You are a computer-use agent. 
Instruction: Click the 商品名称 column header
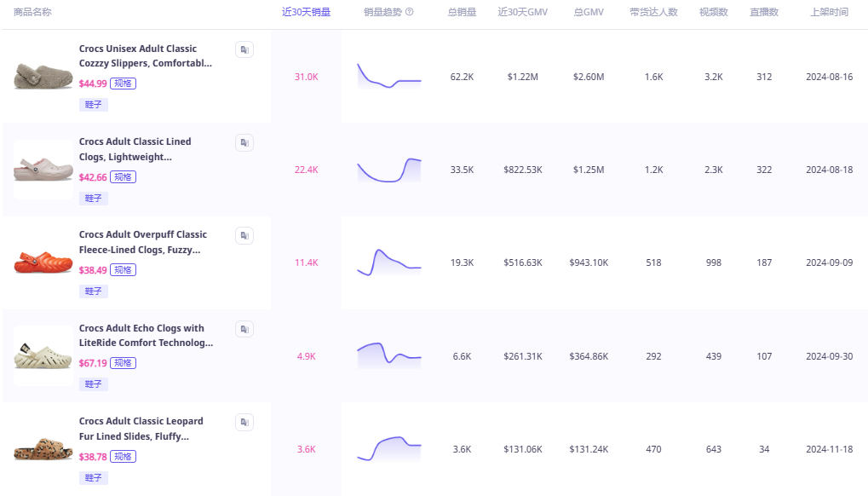tap(32, 12)
